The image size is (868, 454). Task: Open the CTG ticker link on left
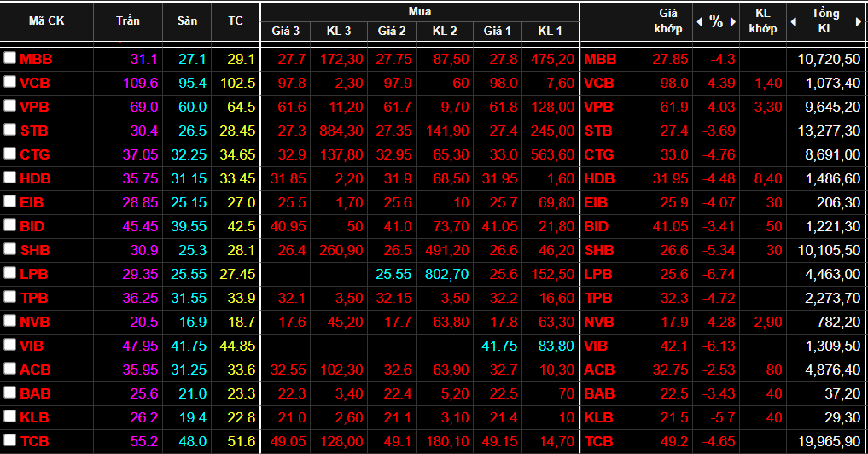click(x=35, y=154)
